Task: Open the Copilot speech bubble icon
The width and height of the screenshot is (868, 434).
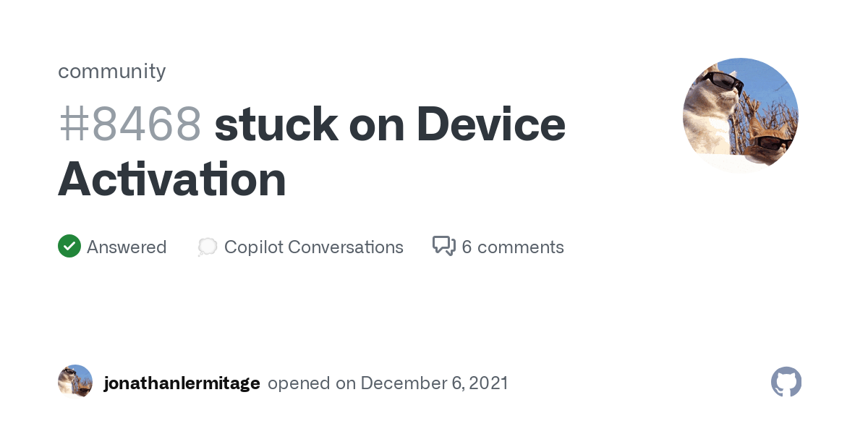Action: tap(208, 247)
